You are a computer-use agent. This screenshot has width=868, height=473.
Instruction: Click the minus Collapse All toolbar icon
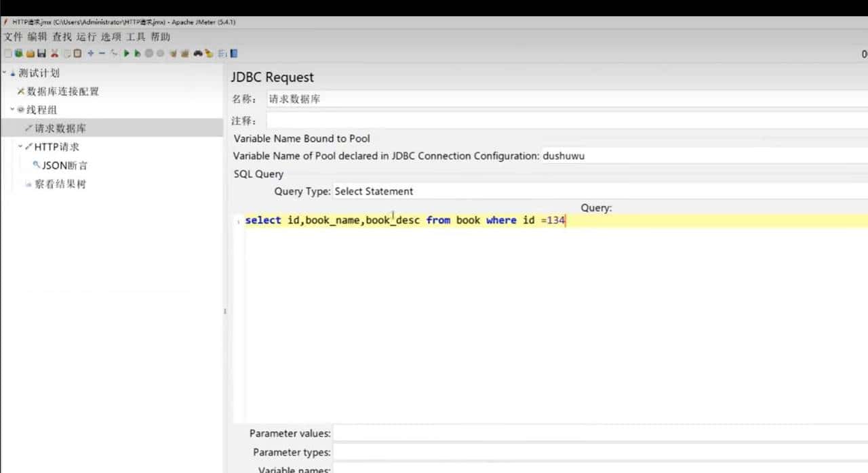point(102,54)
